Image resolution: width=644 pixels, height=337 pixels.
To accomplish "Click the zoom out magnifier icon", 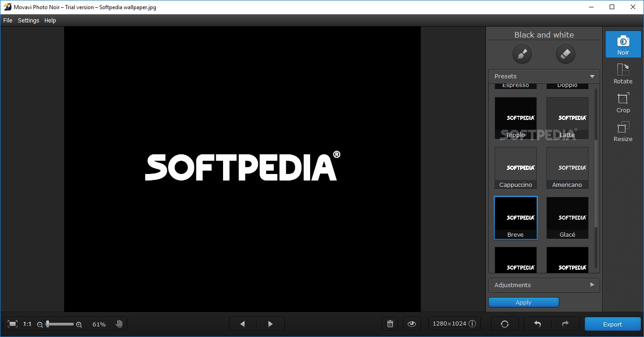I will [40, 325].
